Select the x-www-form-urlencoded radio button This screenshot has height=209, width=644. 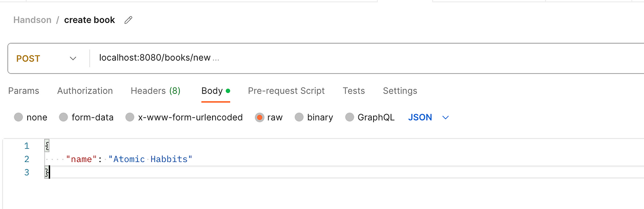point(130,117)
